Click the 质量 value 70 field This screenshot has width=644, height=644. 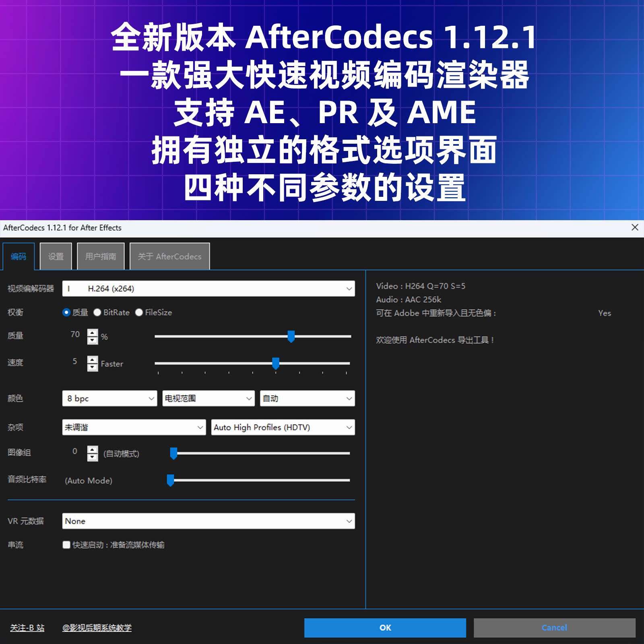point(75,334)
